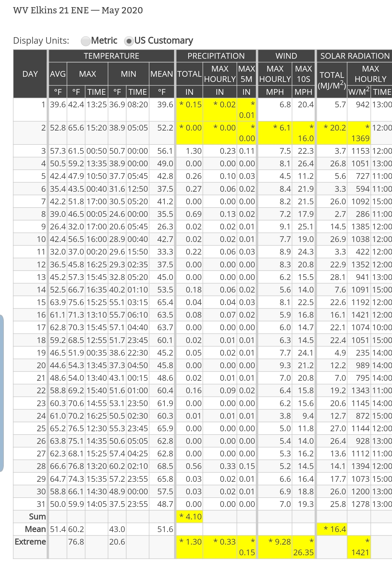Click the WIND column group header
Image resolution: width=392 pixels, height=564 pixels.
[286, 56]
